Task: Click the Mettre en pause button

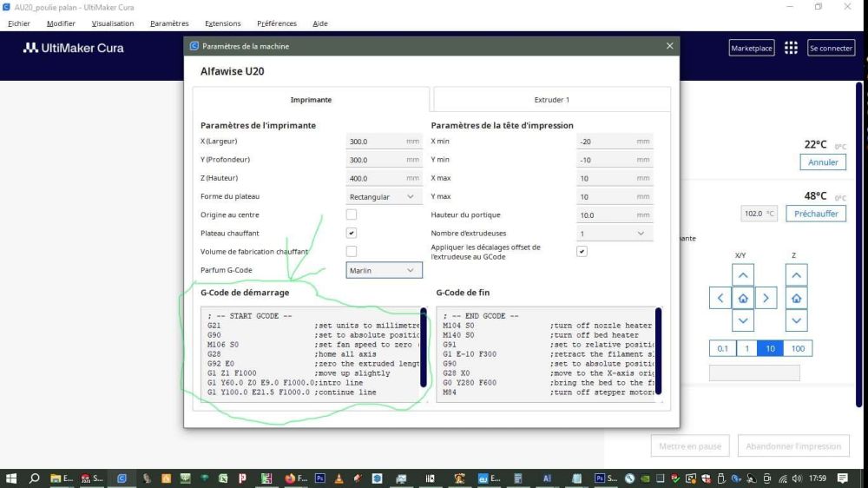Action: (690, 446)
